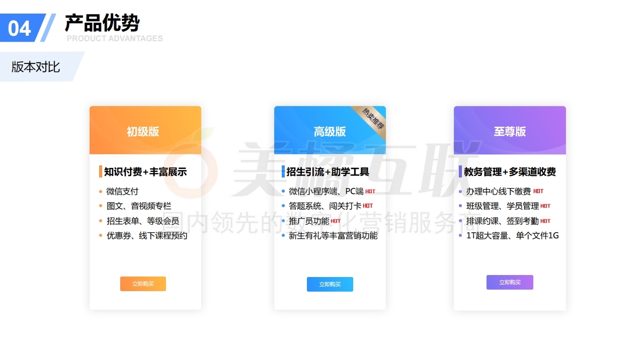Click 办理中心线下缴费 list item
The height and width of the screenshot is (362, 644).
click(499, 192)
